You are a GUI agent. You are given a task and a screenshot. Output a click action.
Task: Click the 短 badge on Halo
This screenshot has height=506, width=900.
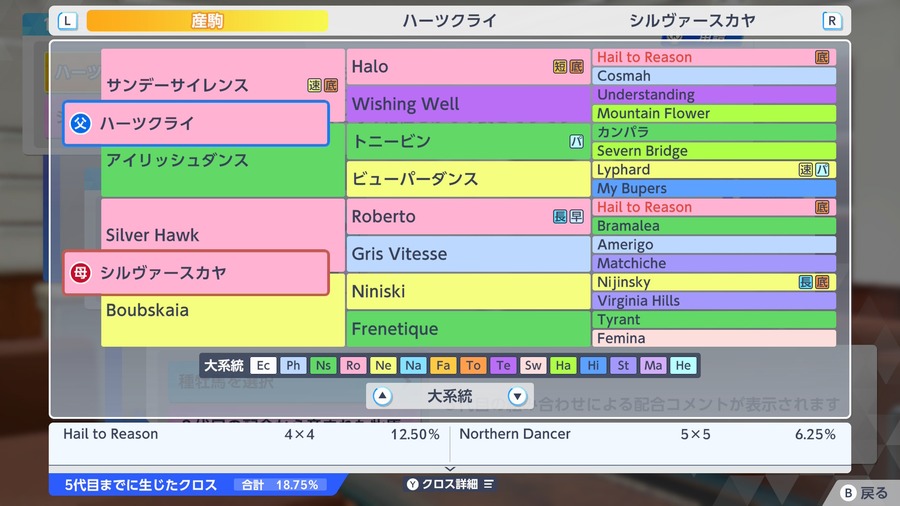click(560, 67)
